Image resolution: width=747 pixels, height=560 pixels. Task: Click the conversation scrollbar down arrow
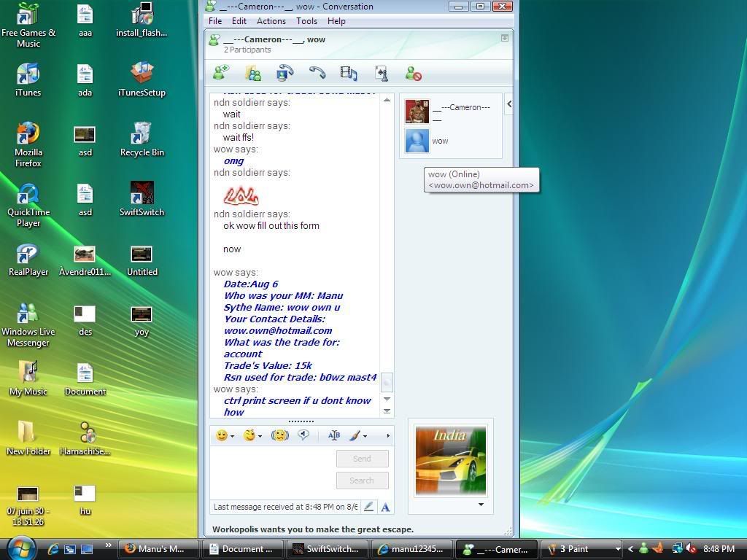387,399
